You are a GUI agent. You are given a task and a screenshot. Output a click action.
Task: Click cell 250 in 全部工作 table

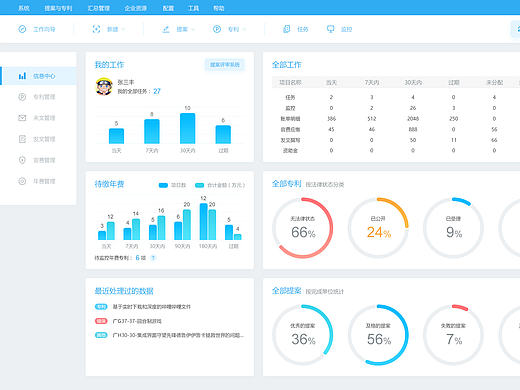pyautogui.click(x=454, y=119)
